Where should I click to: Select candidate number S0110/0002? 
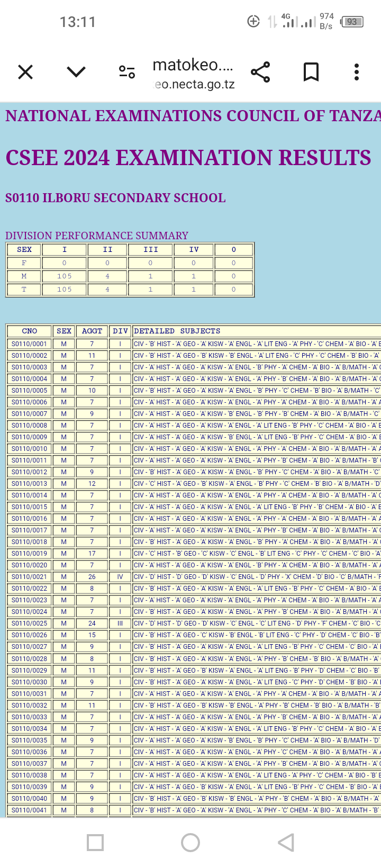[30, 356]
